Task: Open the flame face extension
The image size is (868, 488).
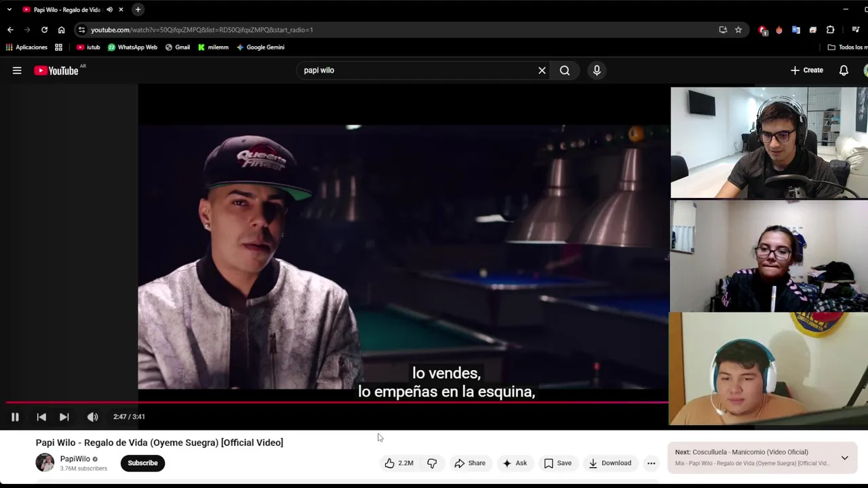Action: [779, 30]
